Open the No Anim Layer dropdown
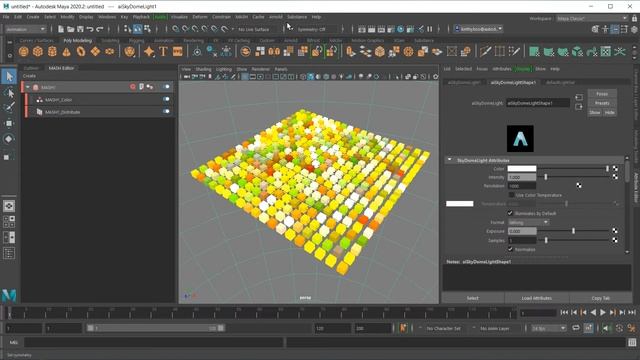This screenshot has height=360, width=640. (x=494, y=329)
